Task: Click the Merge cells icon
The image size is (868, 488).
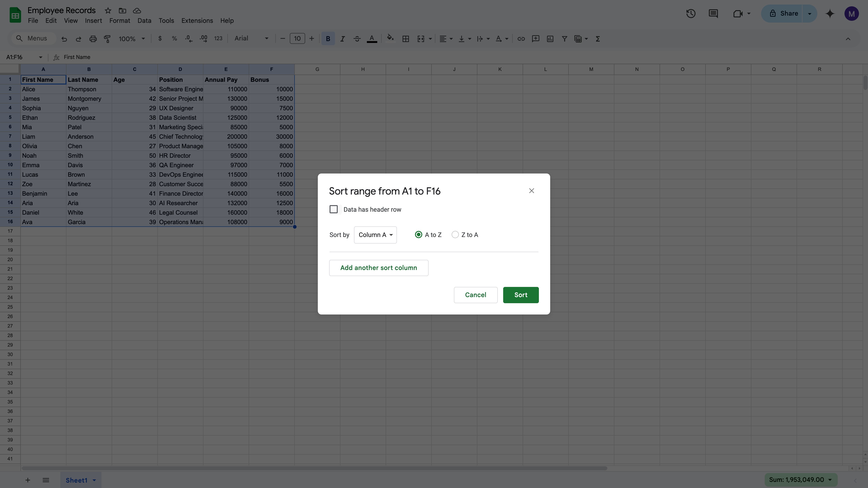Action: pos(421,39)
